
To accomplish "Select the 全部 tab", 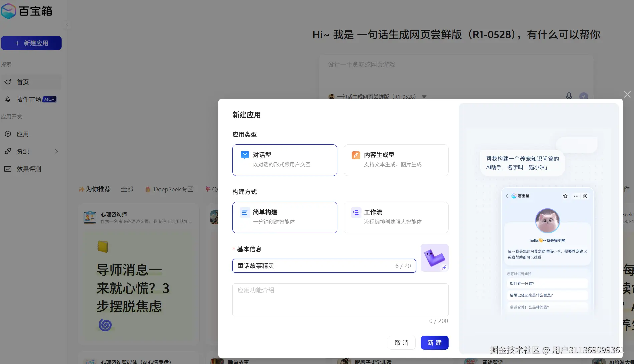I will [x=127, y=189].
